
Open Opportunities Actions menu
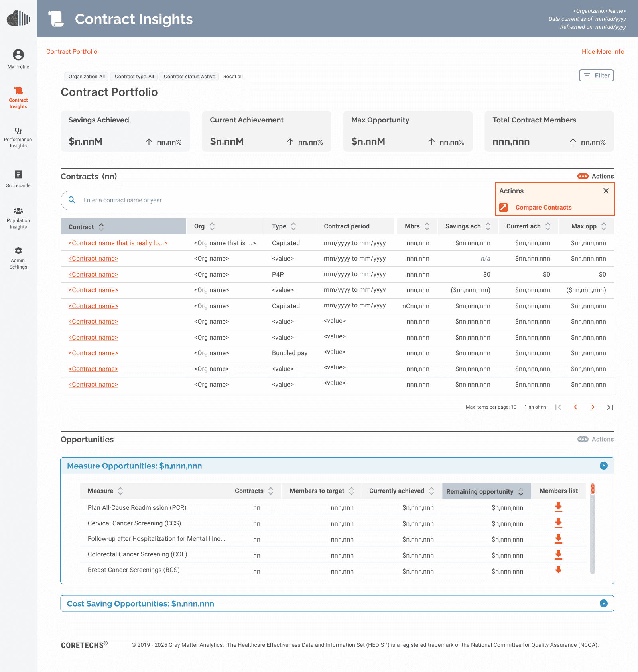point(596,439)
